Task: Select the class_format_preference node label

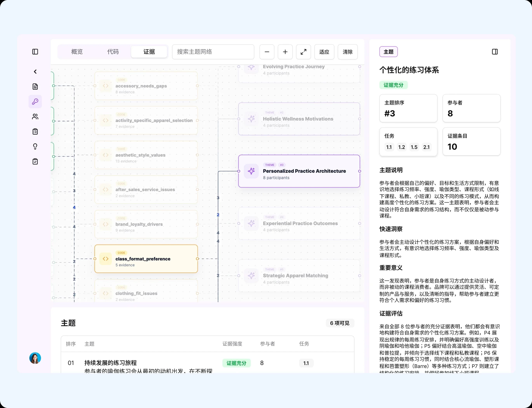Action: click(x=143, y=259)
